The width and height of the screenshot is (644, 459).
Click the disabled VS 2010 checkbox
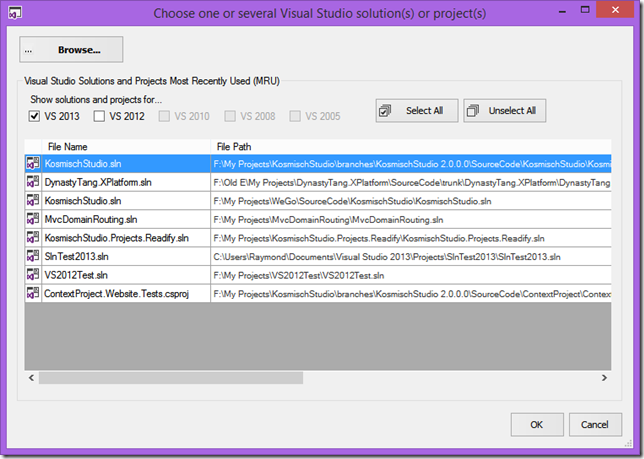pyautogui.click(x=164, y=116)
